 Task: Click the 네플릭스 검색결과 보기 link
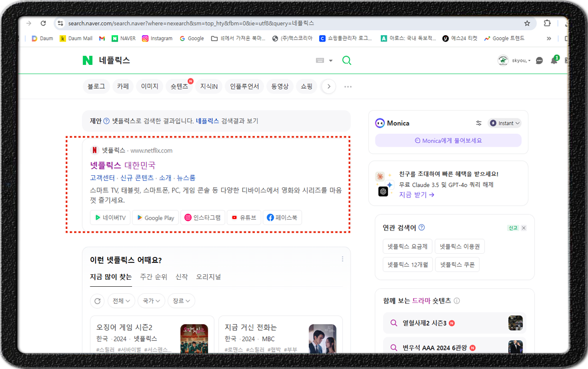(x=227, y=121)
